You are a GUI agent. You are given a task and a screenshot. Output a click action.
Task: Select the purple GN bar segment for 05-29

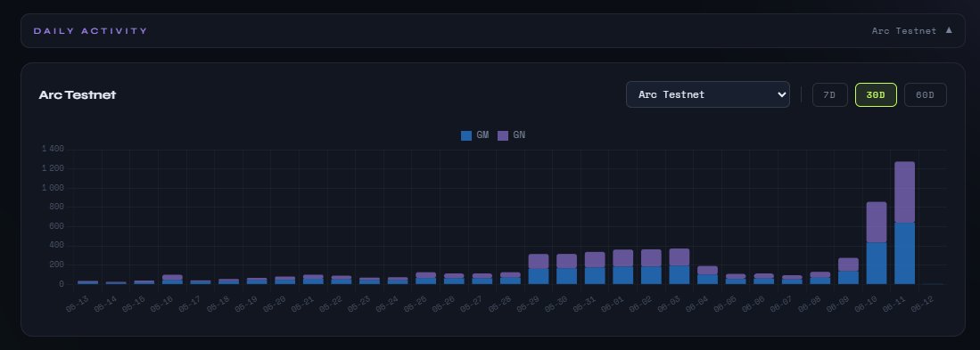click(x=538, y=262)
